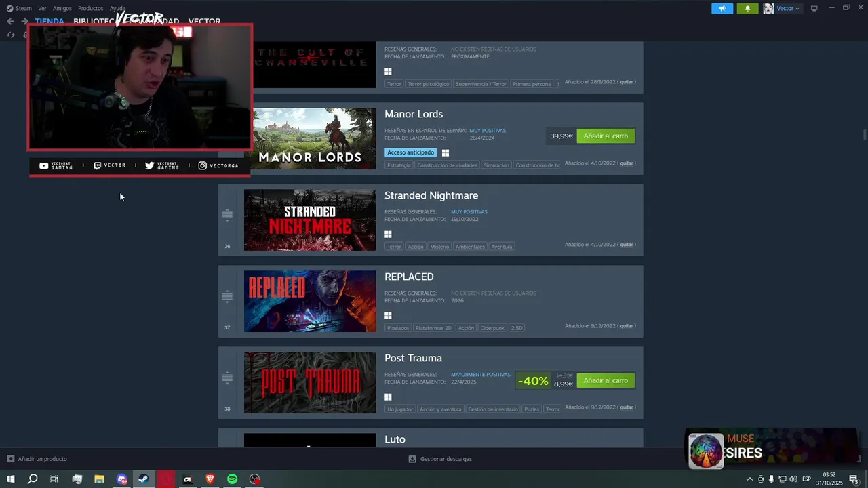The width and height of the screenshot is (868, 488).
Task: Open the REPLACED title link
Action: 409,277
